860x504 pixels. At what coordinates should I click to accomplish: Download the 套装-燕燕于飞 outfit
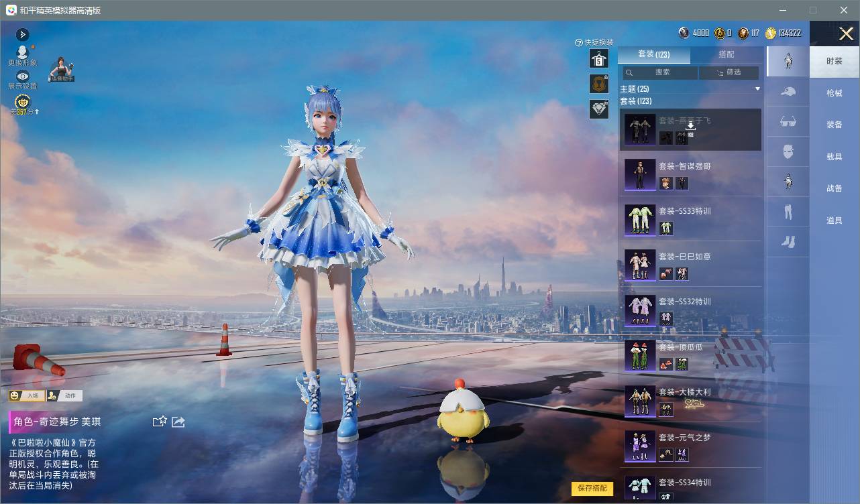click(x=690, y=125)
